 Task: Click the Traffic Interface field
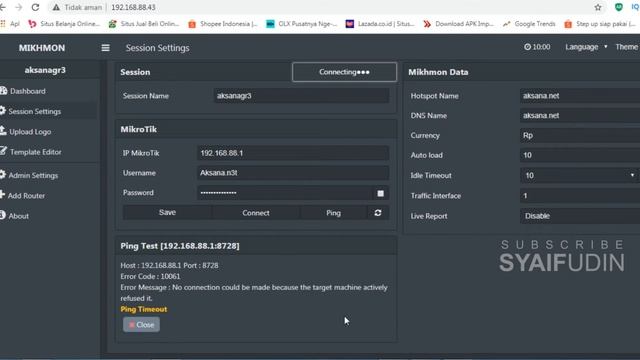(580, 196)
